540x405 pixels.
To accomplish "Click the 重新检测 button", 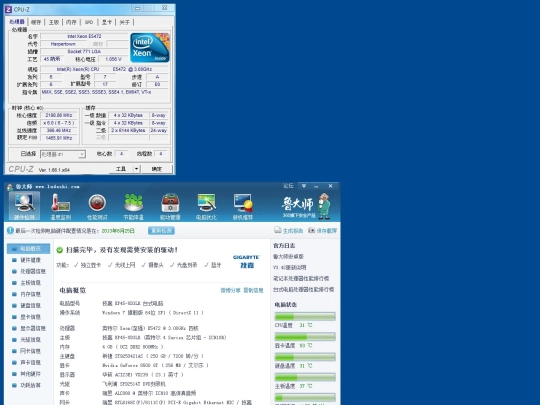I will (161, 230).
